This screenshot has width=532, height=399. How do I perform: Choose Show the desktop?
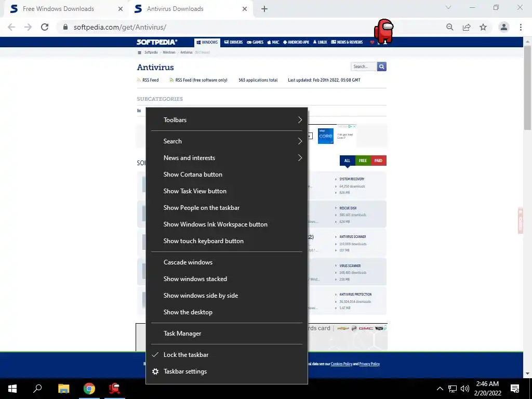[x=227, y=312]
